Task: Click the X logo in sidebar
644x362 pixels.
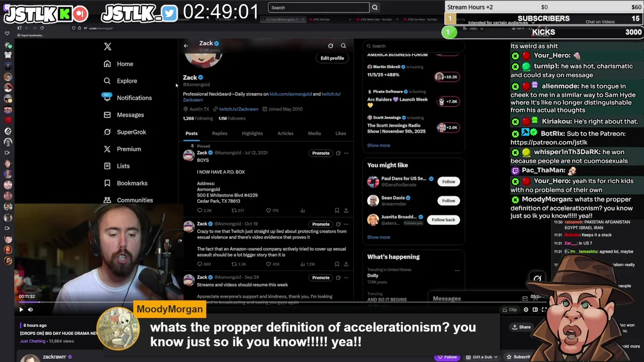Action: (107, 46)
